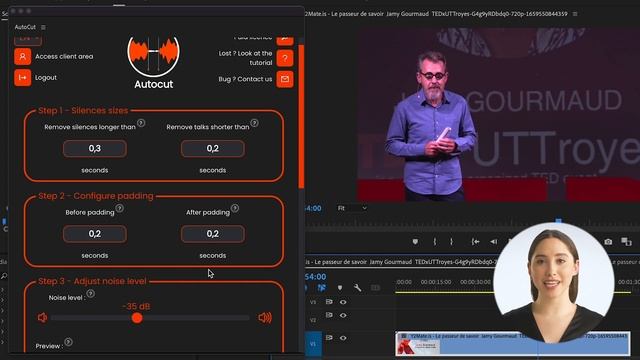Edit Remove silences longer than value 0,3
Image resolution: width=640 pixels, height=360 pixels.
[x=95, y=149]
